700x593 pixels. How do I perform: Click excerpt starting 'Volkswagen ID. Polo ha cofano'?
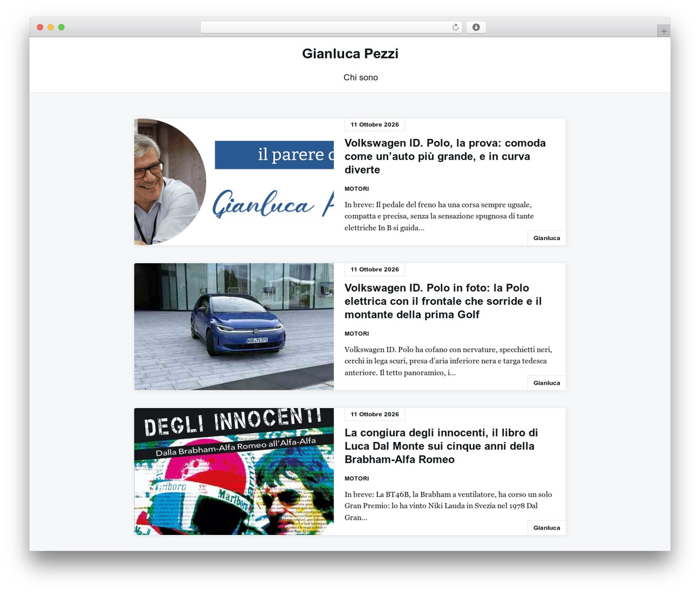(448, 361)
